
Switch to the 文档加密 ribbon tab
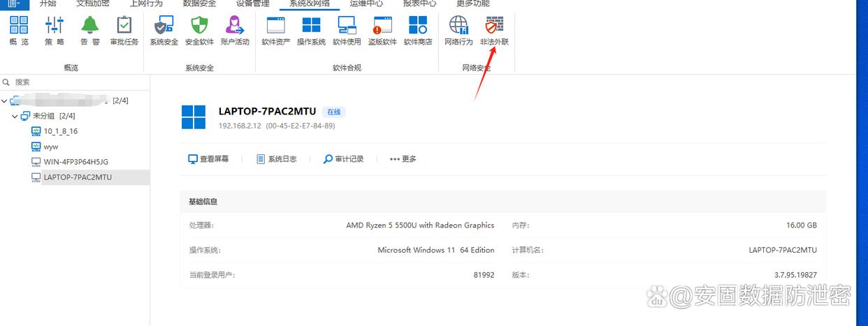point(92,3)
